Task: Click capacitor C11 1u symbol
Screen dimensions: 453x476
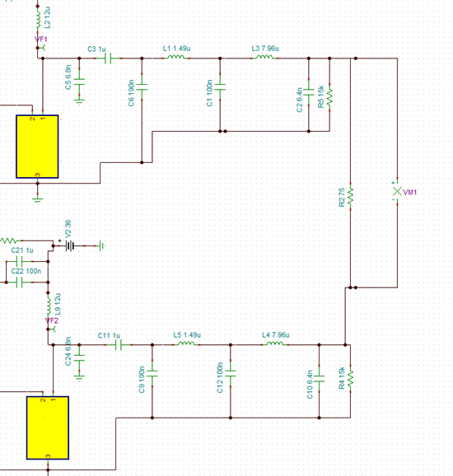Action: (x=119, y=344)
